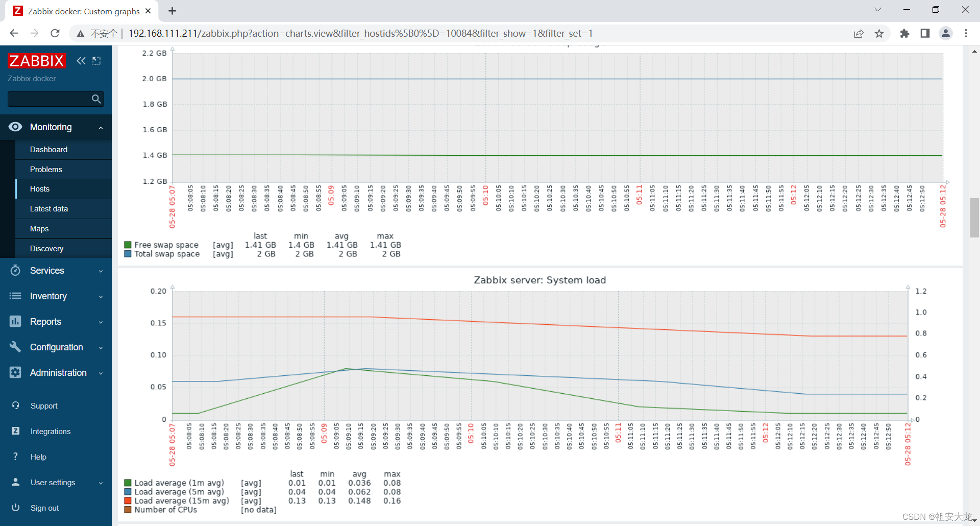
Task: Click the page vertical scrollbar thumb
Action: 974,218
